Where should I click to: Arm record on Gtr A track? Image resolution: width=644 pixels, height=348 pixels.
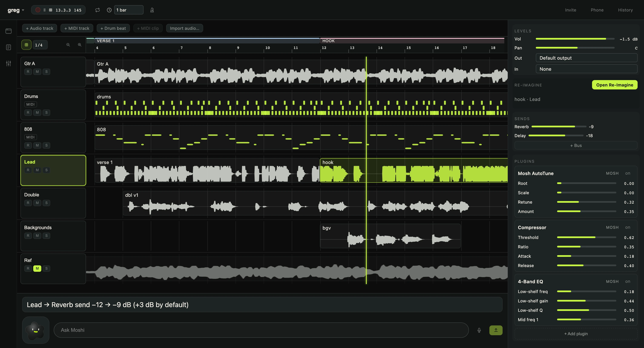28,72
